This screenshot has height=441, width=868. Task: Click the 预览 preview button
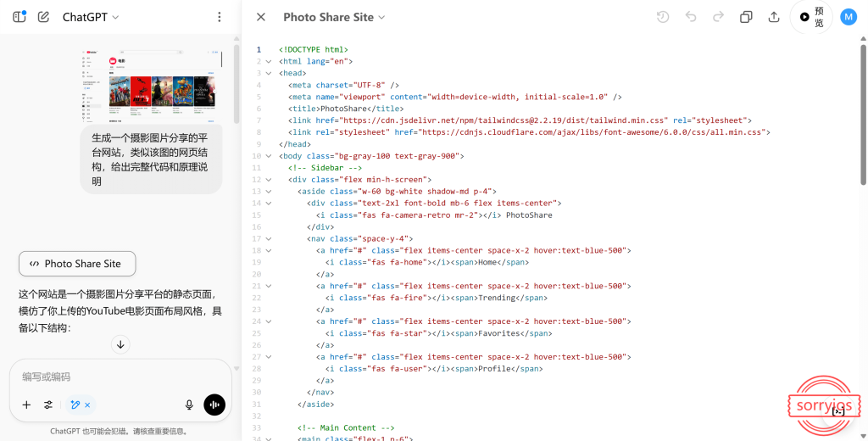[811, 17]
